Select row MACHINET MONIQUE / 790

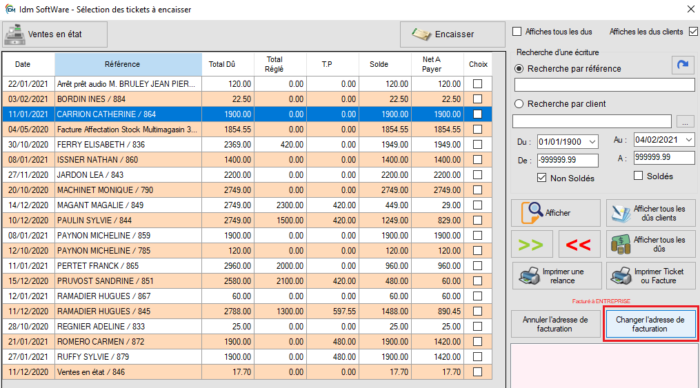(x=247, y=190)
